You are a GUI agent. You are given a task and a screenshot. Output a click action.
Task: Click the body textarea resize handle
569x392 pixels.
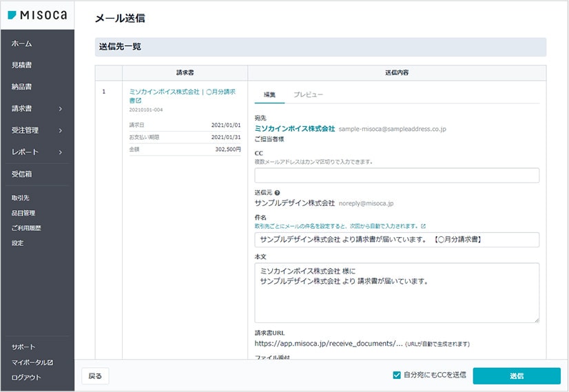(x=537, y=320)
